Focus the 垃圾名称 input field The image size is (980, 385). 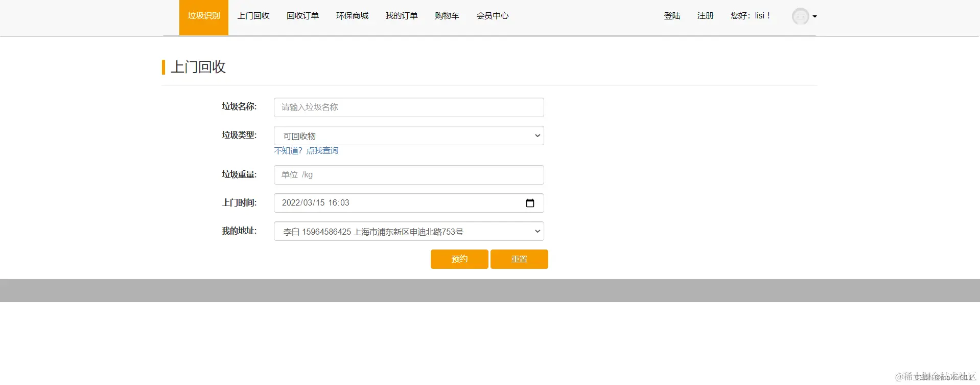(409, 107)
